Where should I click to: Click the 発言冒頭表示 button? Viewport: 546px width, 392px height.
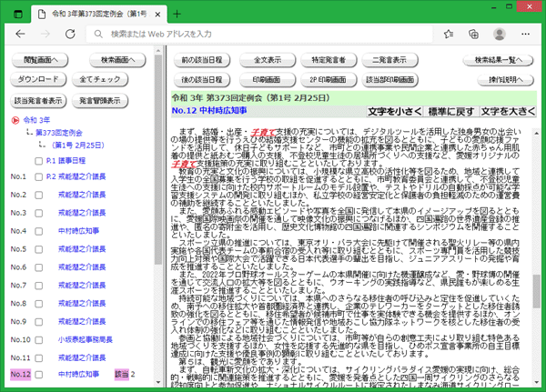(99, 101)
